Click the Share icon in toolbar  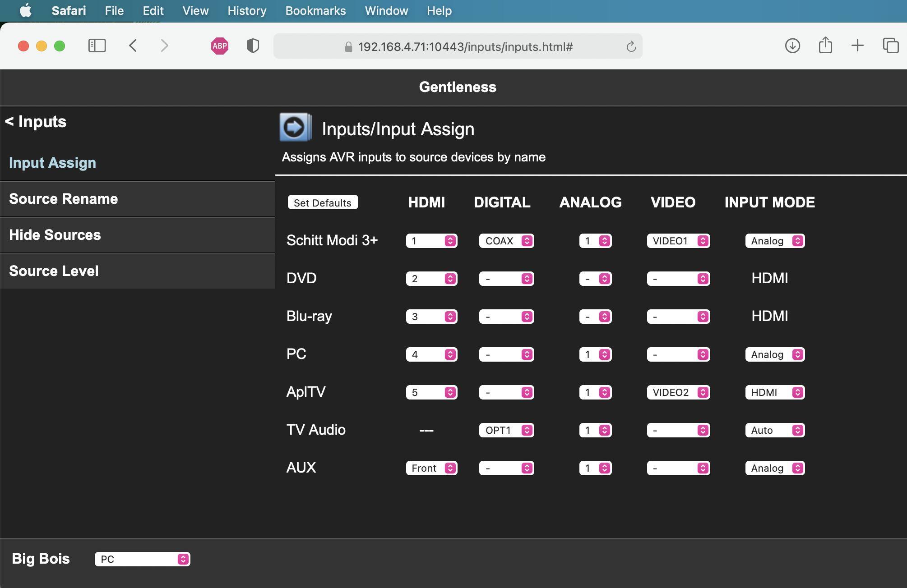click(825, 45)
